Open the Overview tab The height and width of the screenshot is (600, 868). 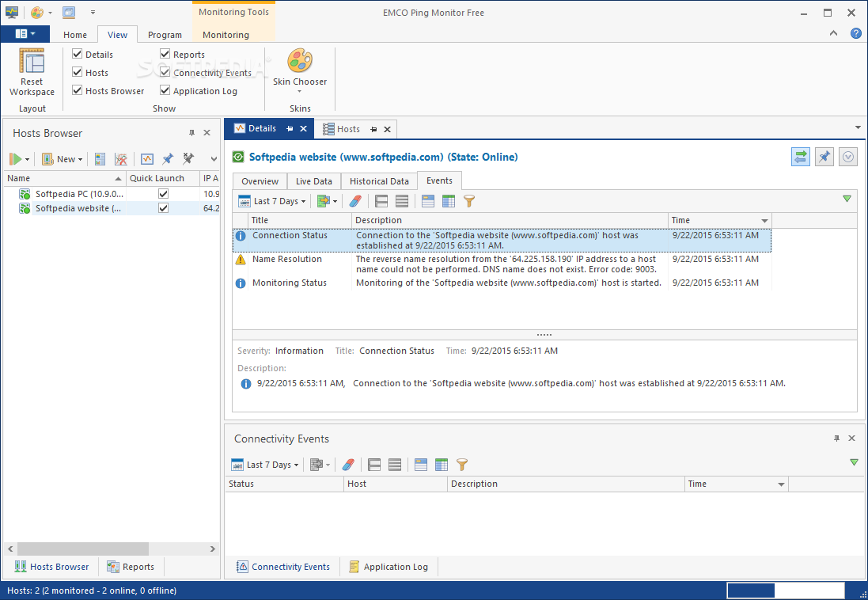pos(260,181)
